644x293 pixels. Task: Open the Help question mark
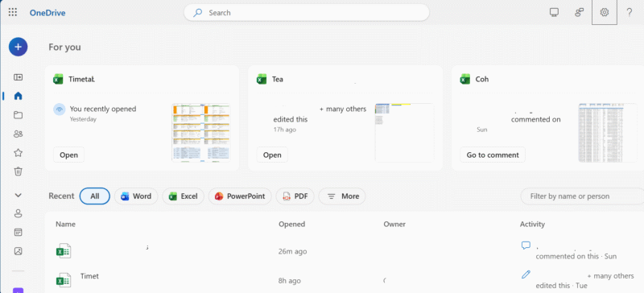pyautogui.click(x=630, y=13)
